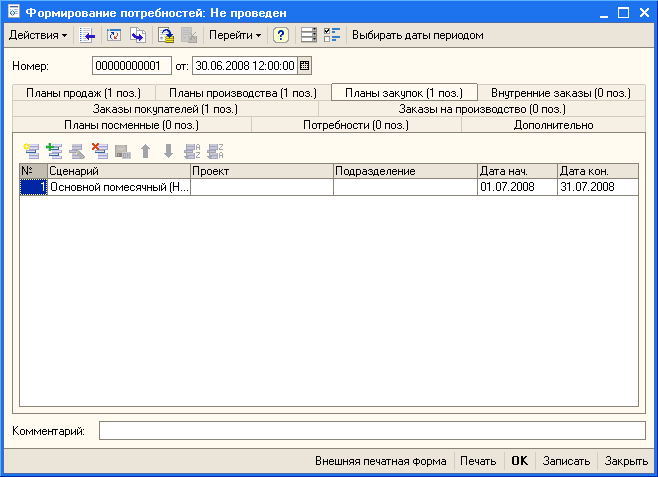Open the Внутренние заказы tab
This screenshot has width=658, height=477.
coord(560,93)
